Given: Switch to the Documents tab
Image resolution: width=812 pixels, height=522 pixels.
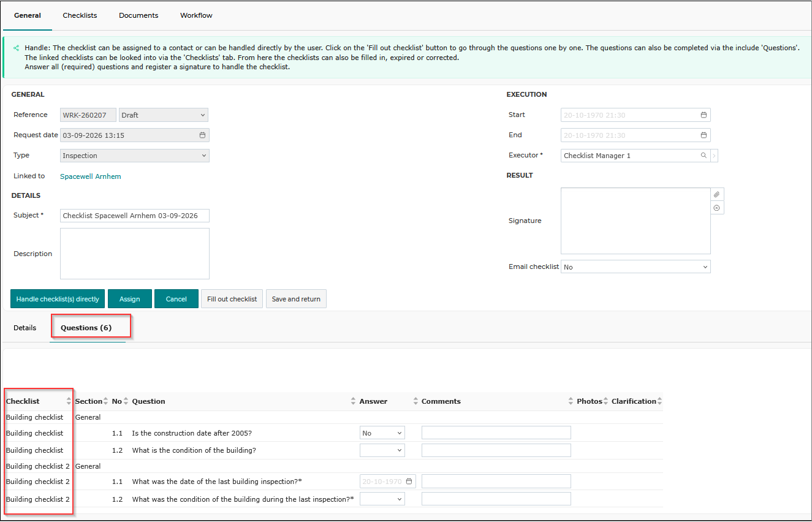Looking at the screenshot, I should pyautogui.click(x=138, y=15).
